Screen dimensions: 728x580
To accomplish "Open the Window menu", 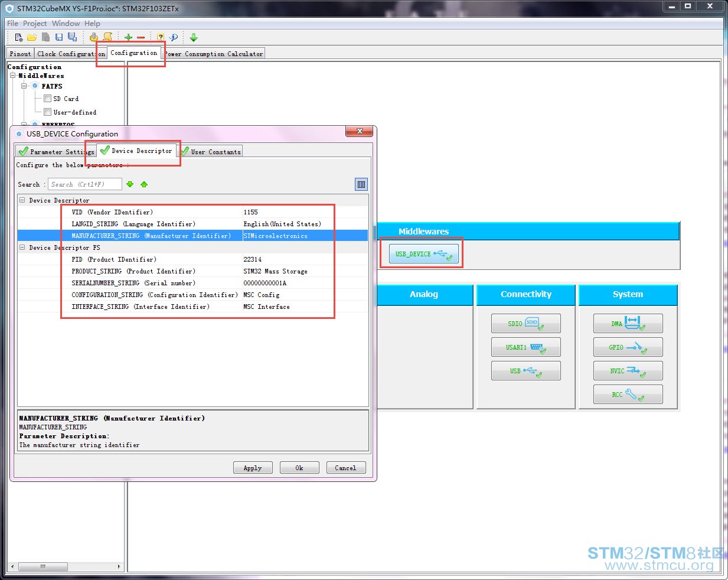I will click(66, 24).
